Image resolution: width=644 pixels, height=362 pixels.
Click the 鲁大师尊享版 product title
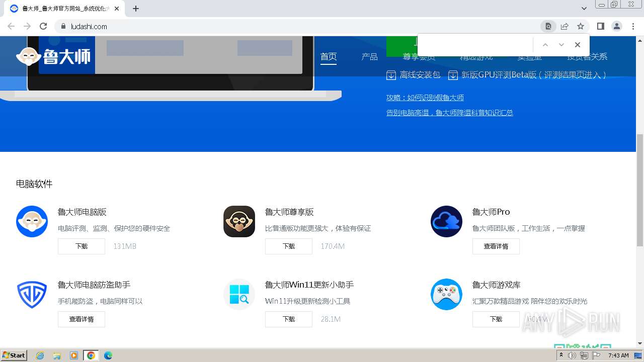coord(289,212)
